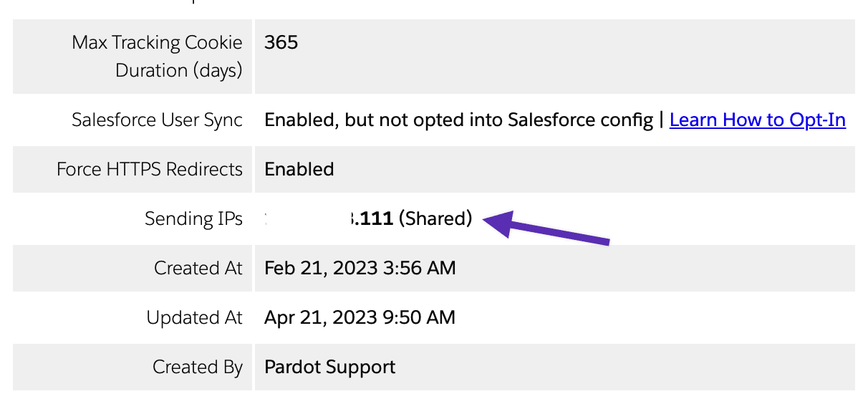Click the empty area of the Force HTTPS row

[x=594, y=170]
